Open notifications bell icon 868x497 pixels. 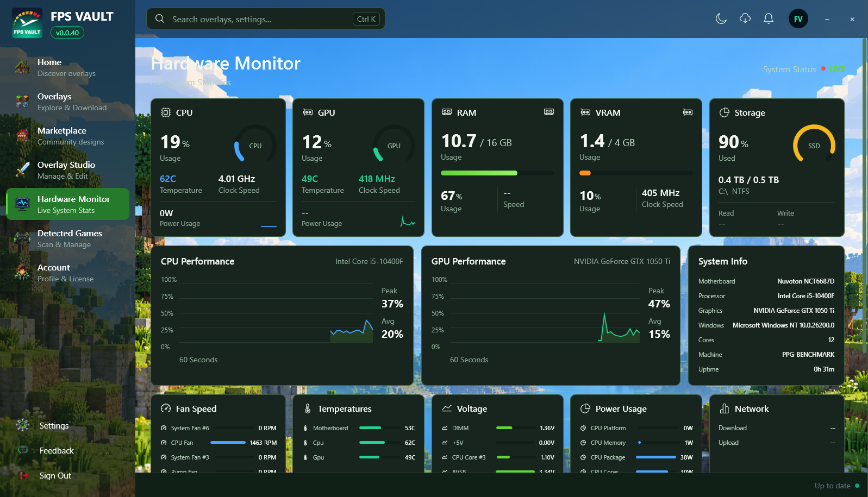769,19
